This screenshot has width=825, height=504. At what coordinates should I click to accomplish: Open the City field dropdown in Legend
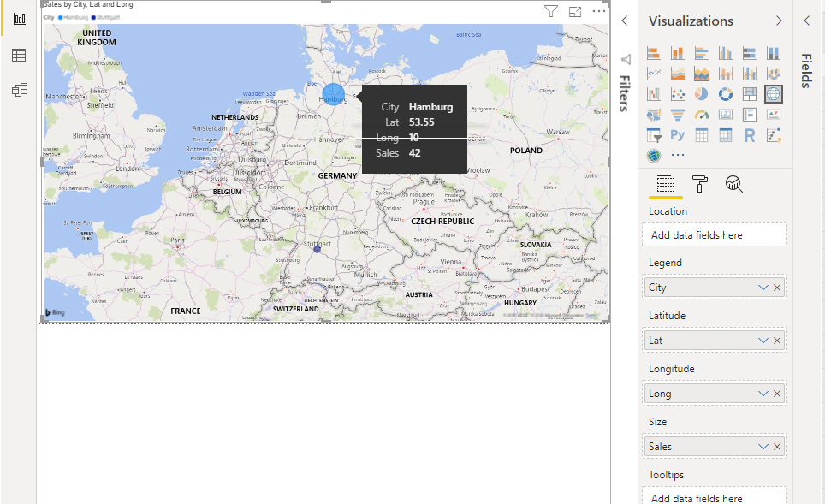point(763,288)
